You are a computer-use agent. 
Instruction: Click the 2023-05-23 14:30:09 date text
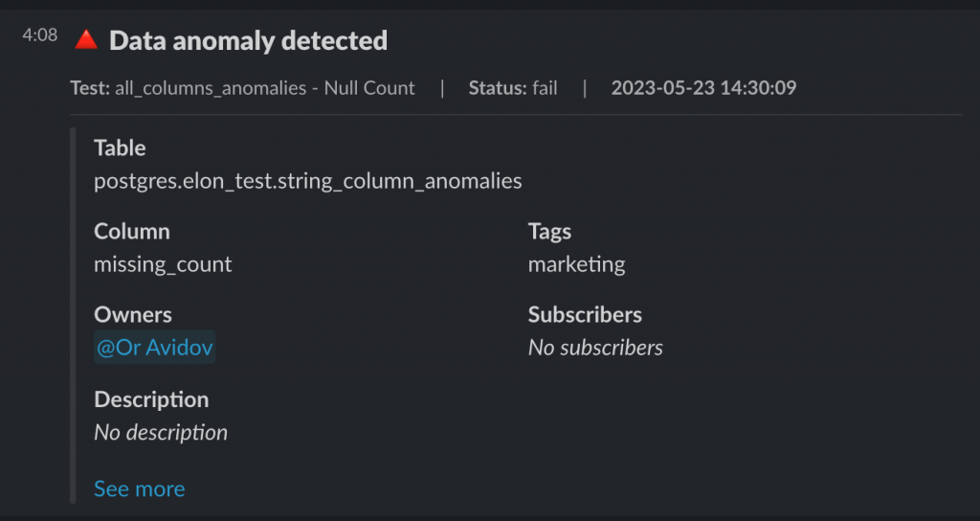[703, 88]
